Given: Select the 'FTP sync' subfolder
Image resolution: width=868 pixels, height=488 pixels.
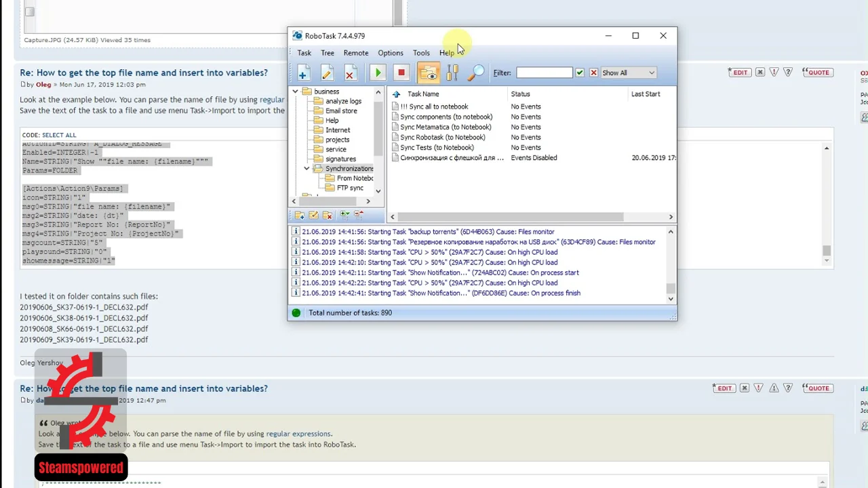Looking at the screenshot, I should pyautogui.click(x=344, y=188).
